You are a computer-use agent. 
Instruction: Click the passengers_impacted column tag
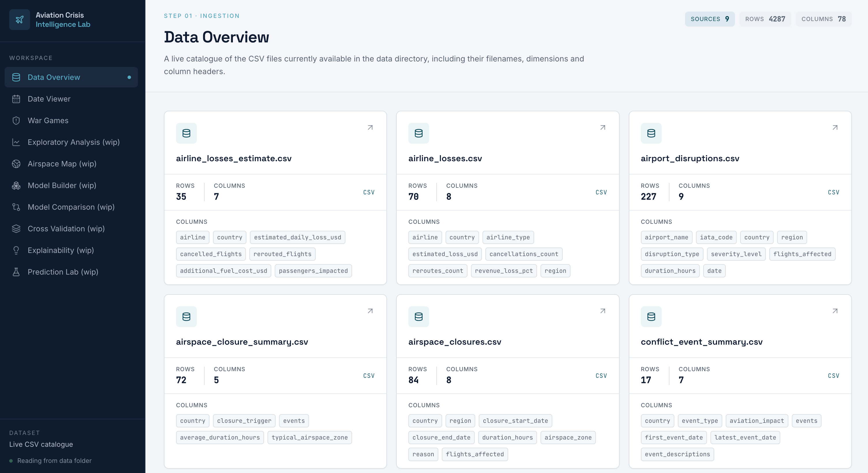point(313,271)
